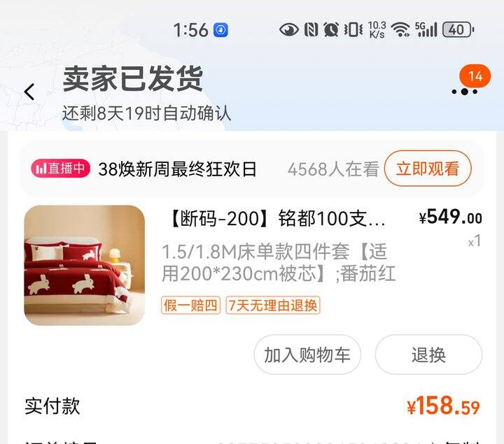
Task: Tap the eye comfort status icon
Action: click(288, 30)
